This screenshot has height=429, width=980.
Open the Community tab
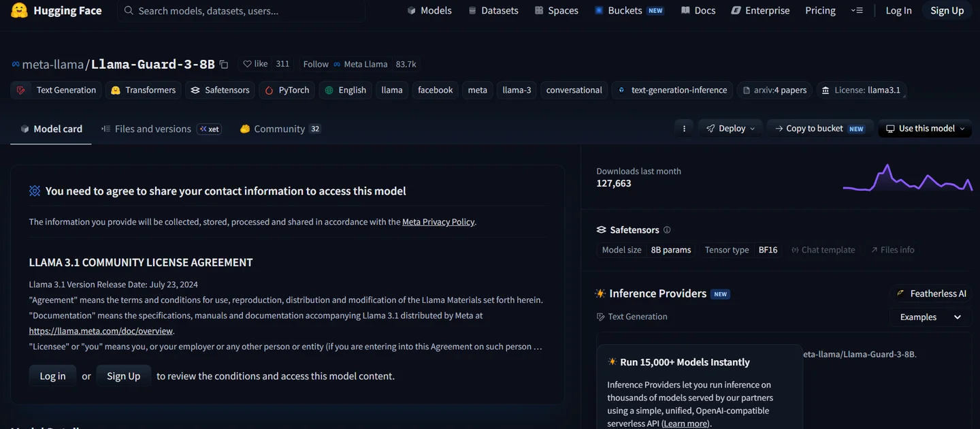(280, 129)
